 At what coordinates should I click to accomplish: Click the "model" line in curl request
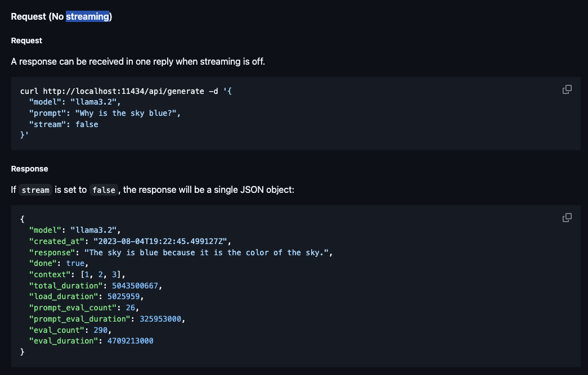click(x=75, y=102)
